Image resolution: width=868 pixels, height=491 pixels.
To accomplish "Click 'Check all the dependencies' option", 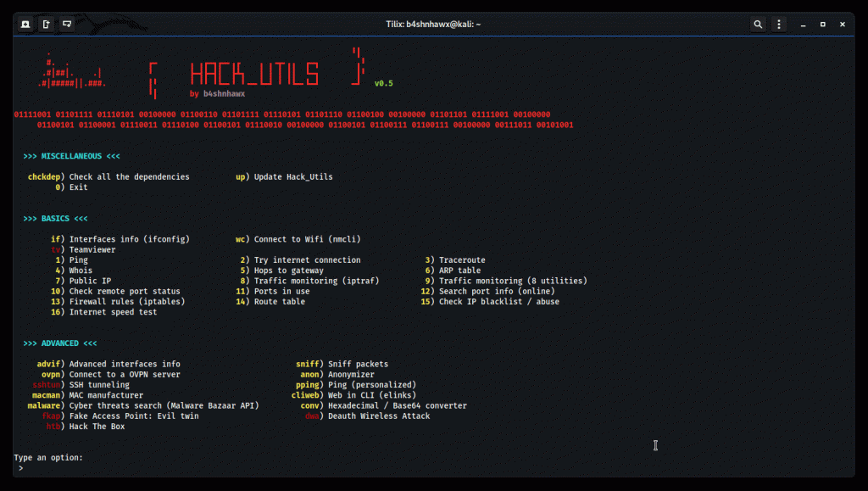I will click(x=129, y=177).
